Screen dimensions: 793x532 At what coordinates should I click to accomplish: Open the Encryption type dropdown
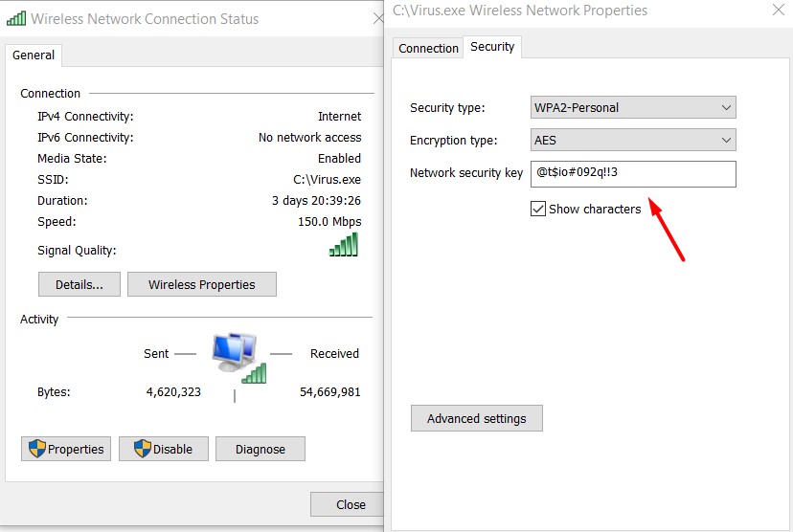pyautogui.click(x=633, y=140)
